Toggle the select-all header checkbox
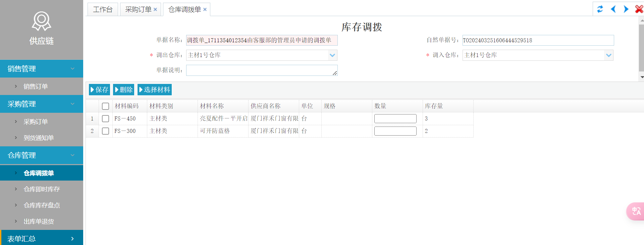The height and width of the screenshot is (245, 644). click(105, 106)
